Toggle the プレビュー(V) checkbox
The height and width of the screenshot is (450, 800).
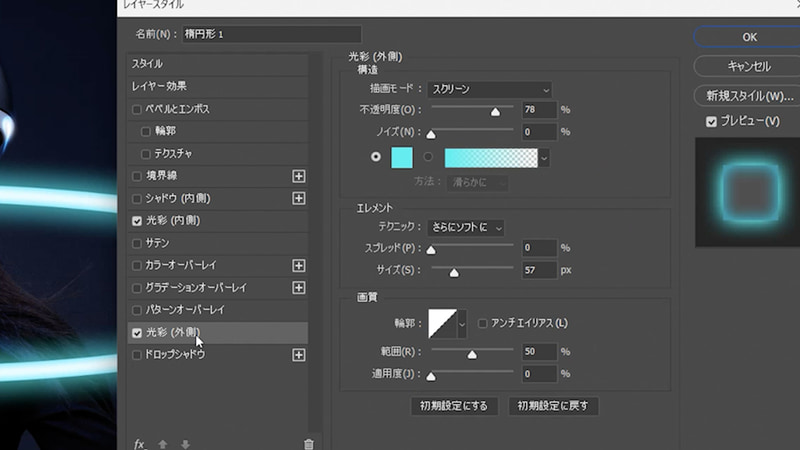tap(711, 121)
